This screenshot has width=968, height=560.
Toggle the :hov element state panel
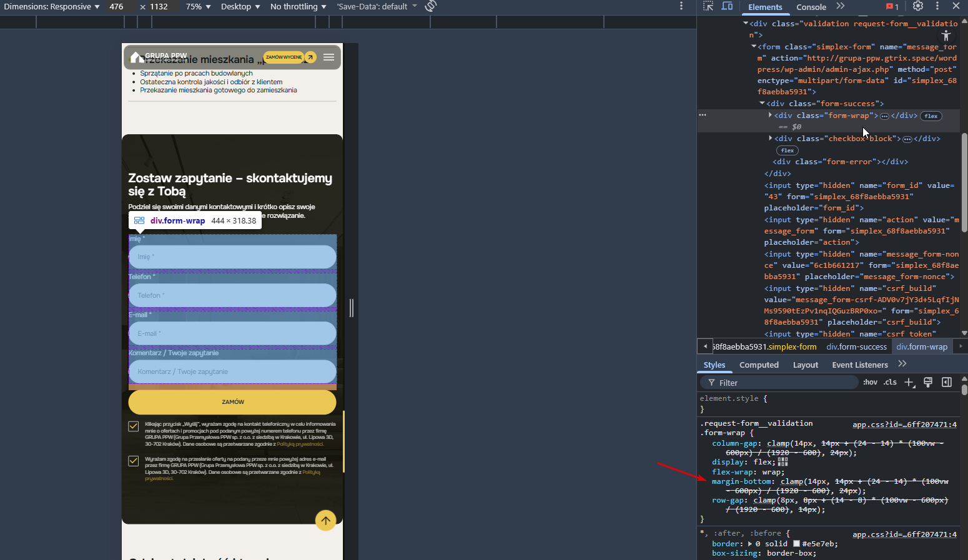point(870,382)
